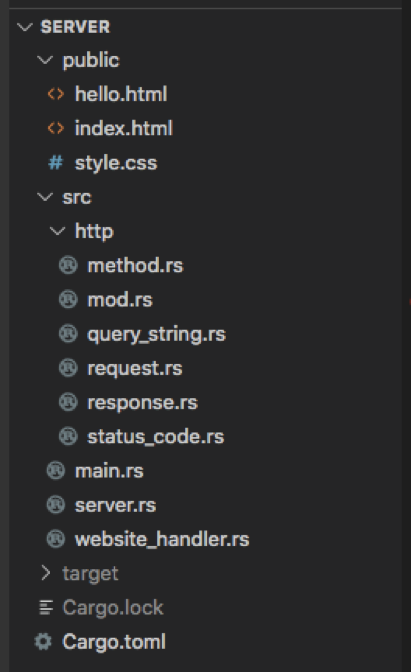
Task: Open the mod.rs file
Action: (x=120, y=300)
